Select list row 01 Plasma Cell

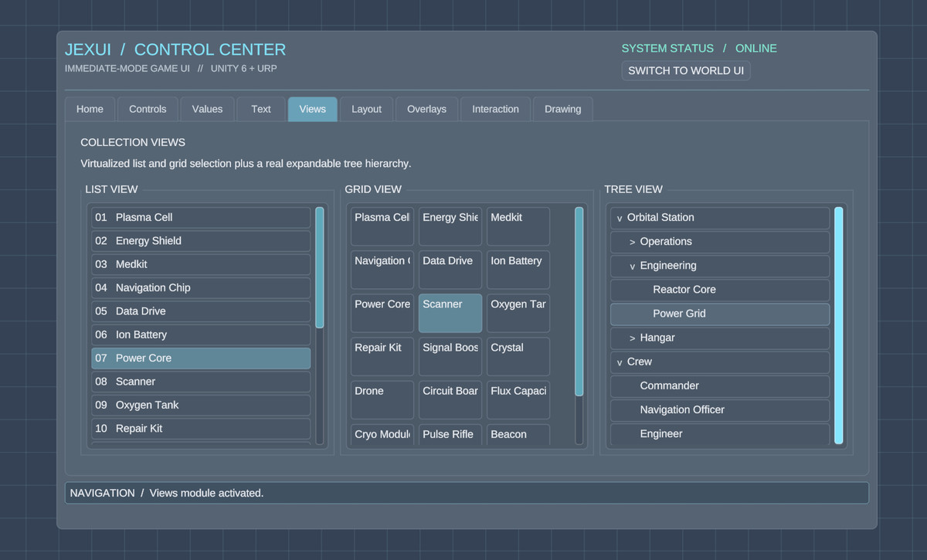click(x=201, y=218)
